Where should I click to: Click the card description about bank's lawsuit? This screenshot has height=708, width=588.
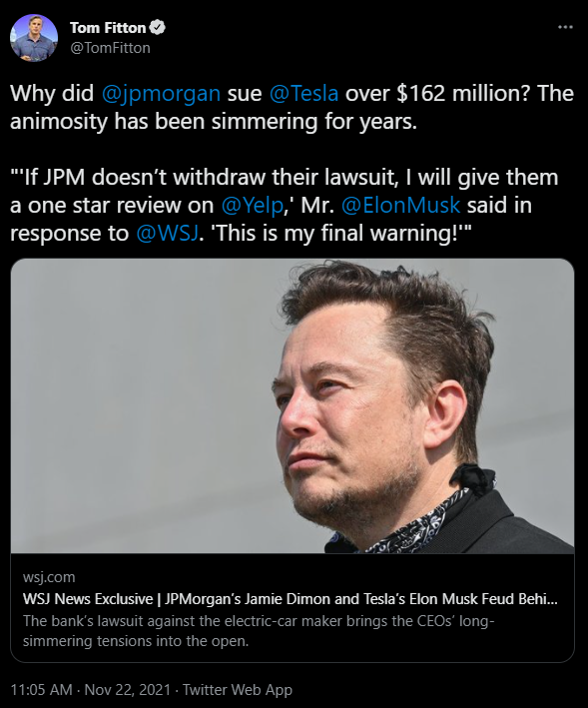pyautogui.click(x=259, y=631)
